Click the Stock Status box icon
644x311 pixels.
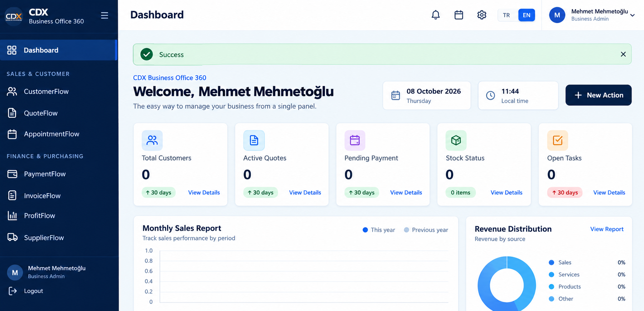[456, 140]
